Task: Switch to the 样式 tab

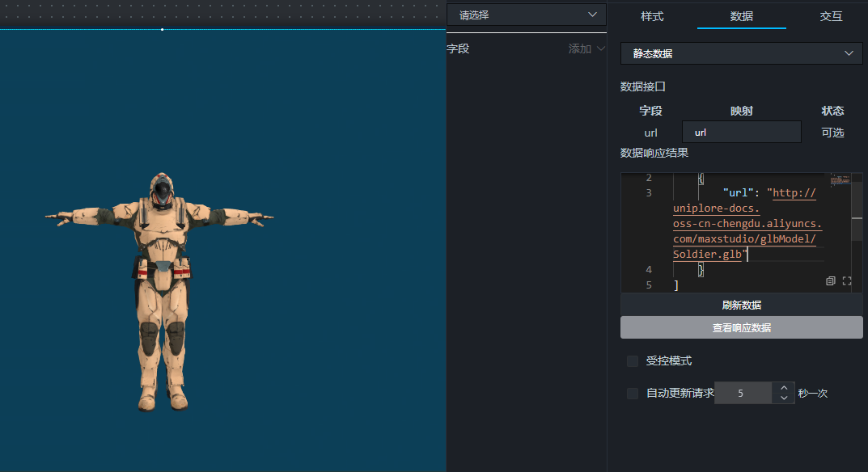Action: (x=652, y=16)
